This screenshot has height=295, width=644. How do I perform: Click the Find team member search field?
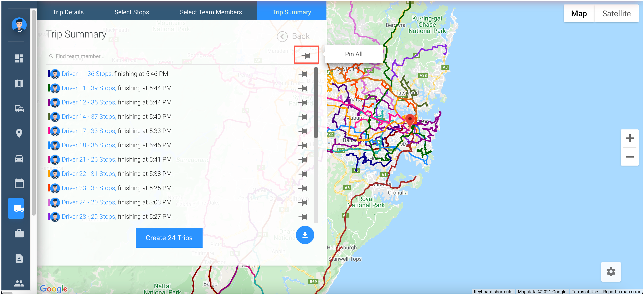170,56
